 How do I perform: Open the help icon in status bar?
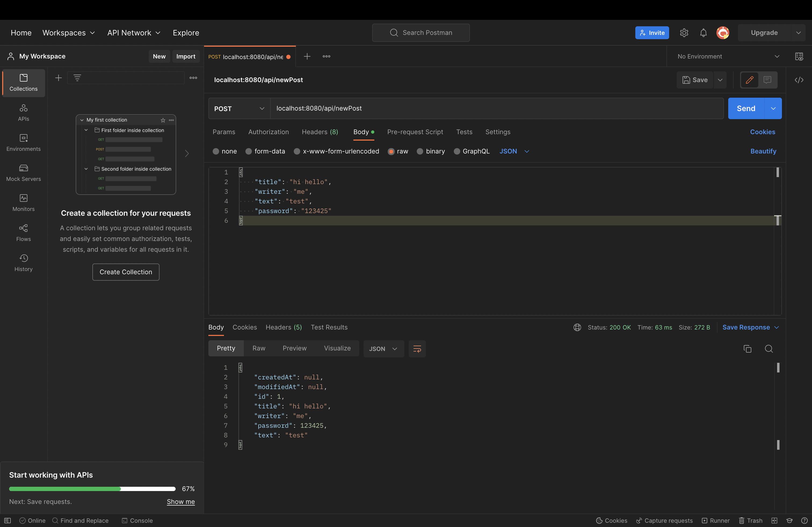click(x=804, y=521)
